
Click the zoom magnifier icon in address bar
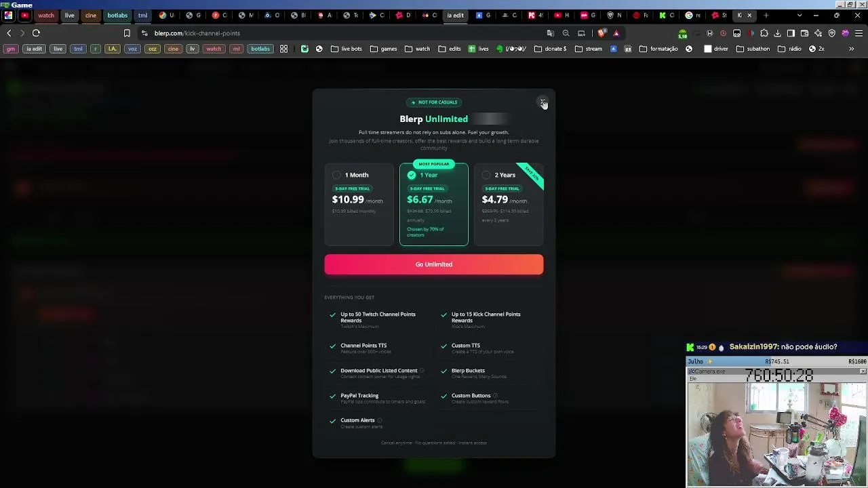point(566,33)
